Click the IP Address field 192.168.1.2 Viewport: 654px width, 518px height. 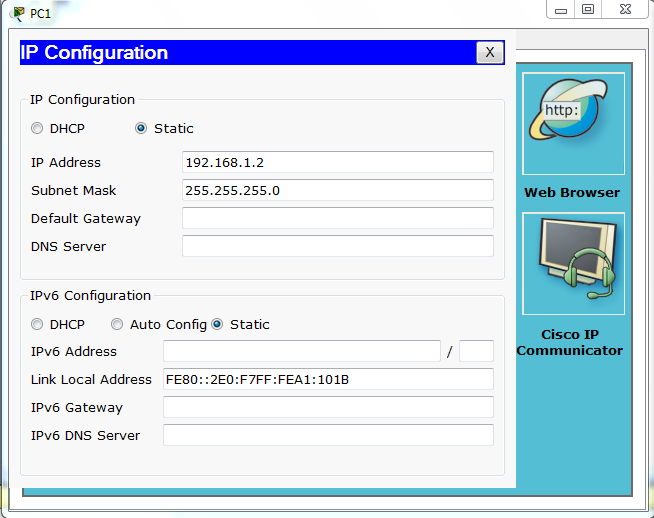(338, 162)
